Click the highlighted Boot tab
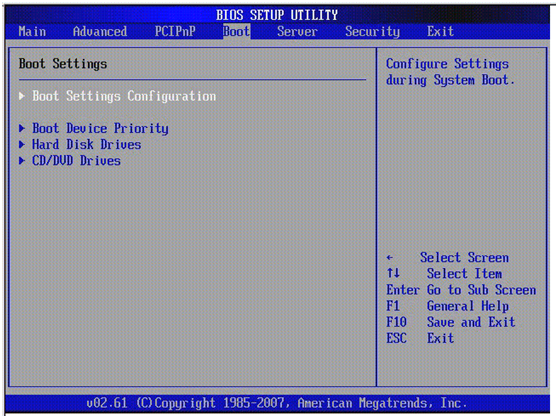This screenshot has height=418, width=558. pos(237,31)
